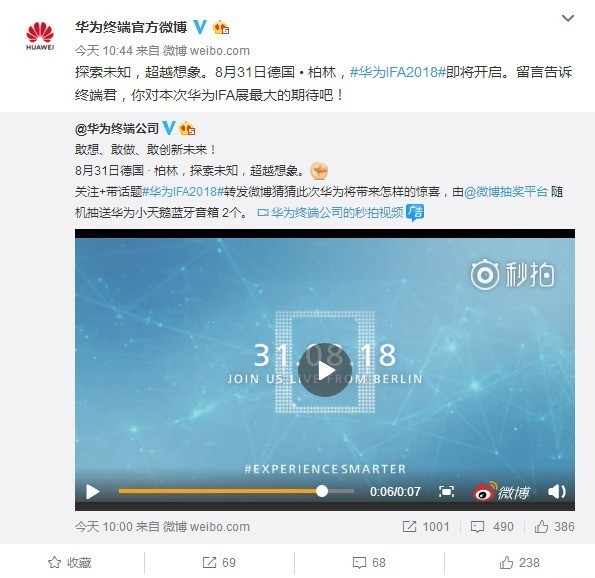
Task: Open the 68 comments tab at bottom
Action: pos(369,562)
